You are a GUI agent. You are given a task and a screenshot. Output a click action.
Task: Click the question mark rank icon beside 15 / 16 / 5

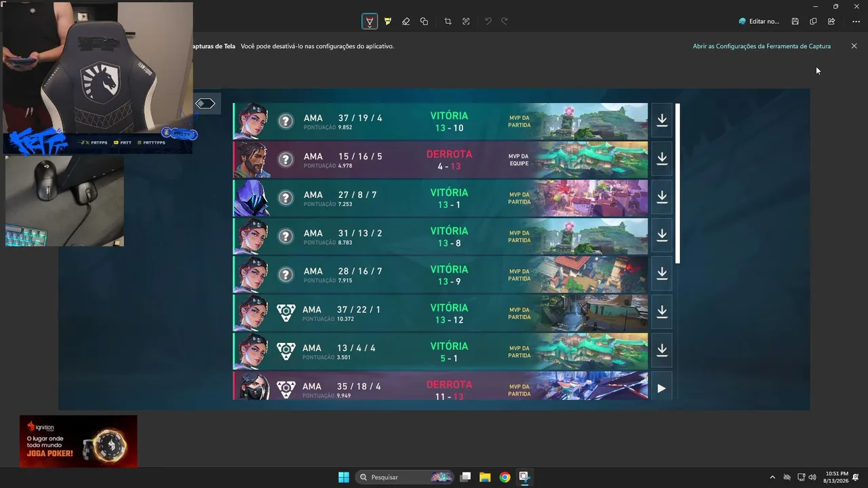[286, 159]
